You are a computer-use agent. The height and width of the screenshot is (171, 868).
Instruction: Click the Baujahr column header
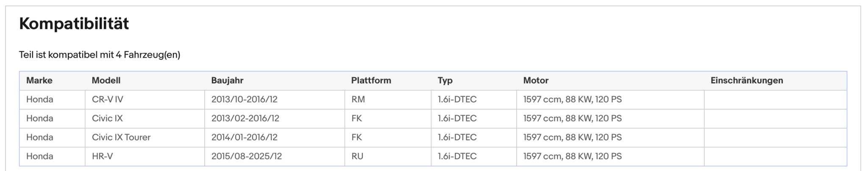[x=227, y=80]
